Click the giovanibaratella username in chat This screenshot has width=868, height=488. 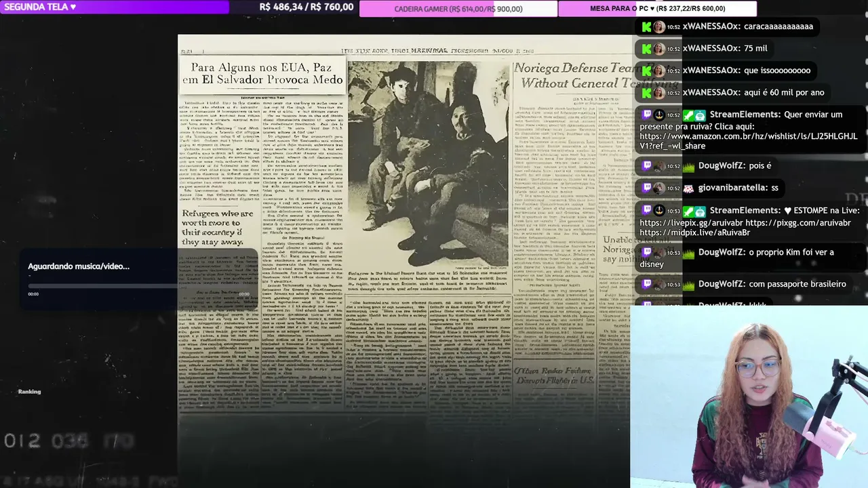(732, 188)
